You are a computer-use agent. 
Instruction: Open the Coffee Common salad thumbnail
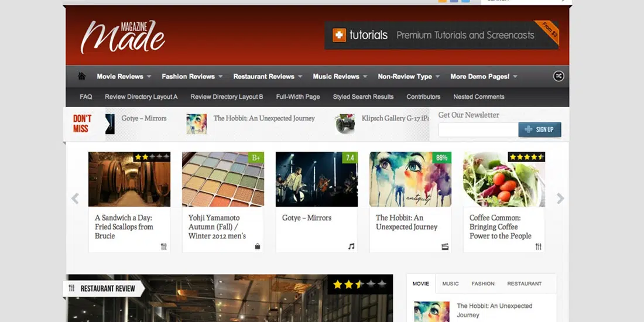point(503,179)
